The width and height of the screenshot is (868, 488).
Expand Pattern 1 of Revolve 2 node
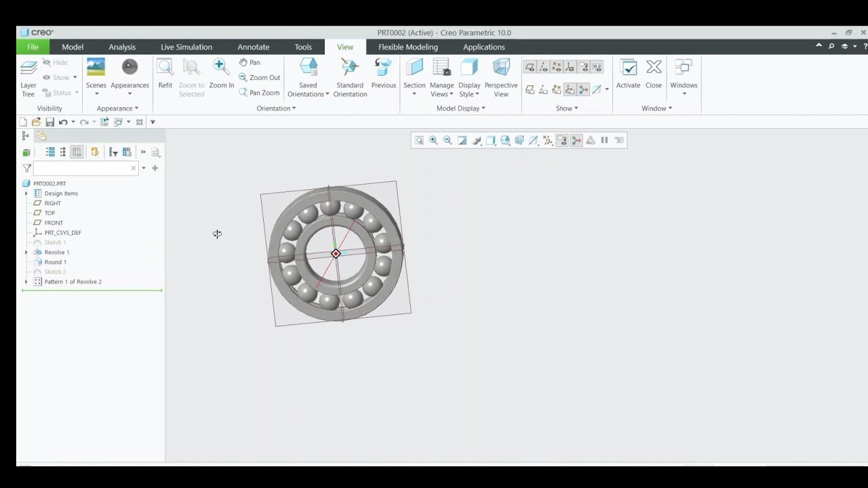26,282
